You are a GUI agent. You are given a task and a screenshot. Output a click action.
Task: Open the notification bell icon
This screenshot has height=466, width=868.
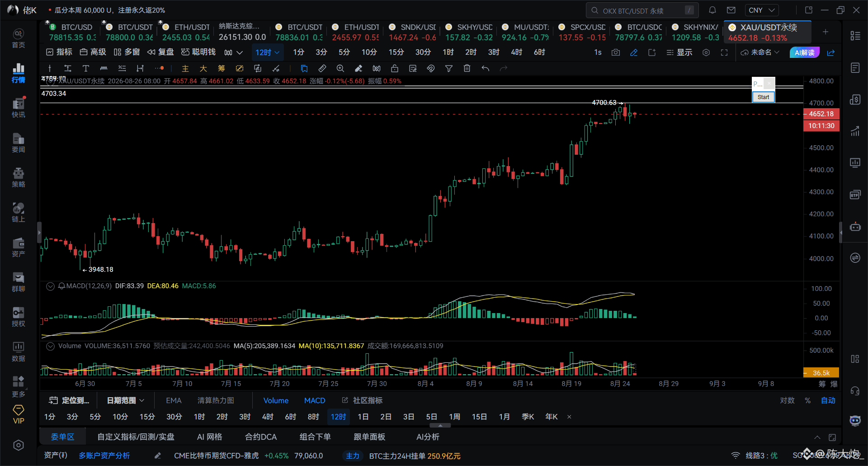point(712,10)
